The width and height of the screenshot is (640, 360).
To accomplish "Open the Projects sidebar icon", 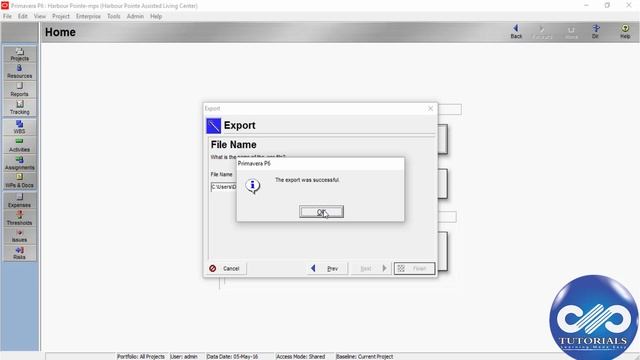I will 19,54.
